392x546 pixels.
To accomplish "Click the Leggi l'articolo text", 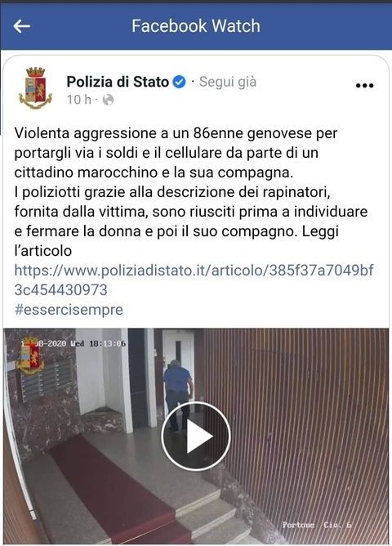I will pos(176,241).
